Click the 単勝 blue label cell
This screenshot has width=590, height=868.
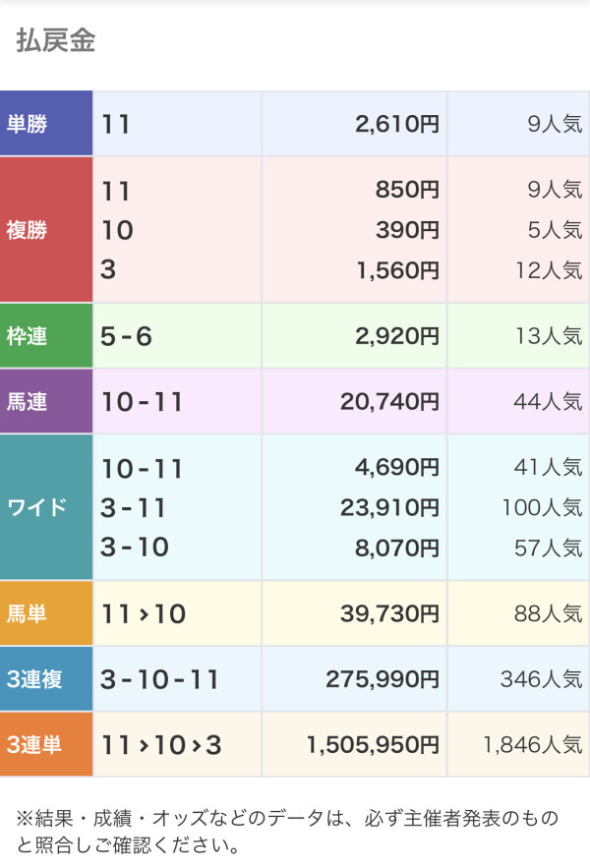(x=46, y=123)
